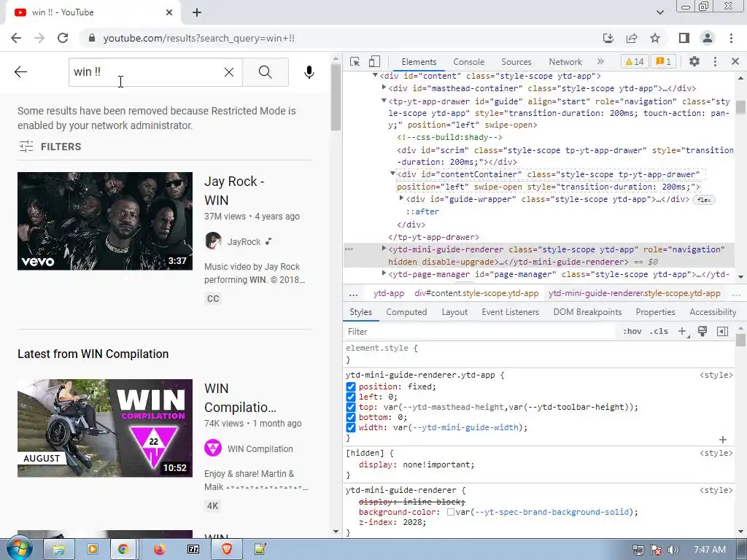Uncheck the bottom: 0 property
The height and width of the screenshot is (560, 747).
pos(351,417)
